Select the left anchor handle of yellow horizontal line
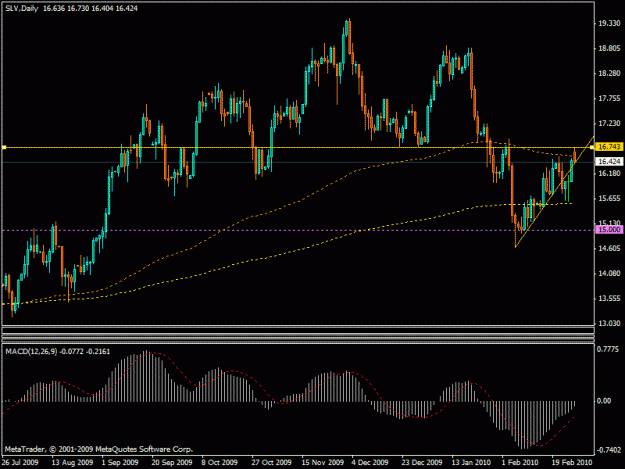Viewport: 625px width, 469px height. click(x=4, y=147)
